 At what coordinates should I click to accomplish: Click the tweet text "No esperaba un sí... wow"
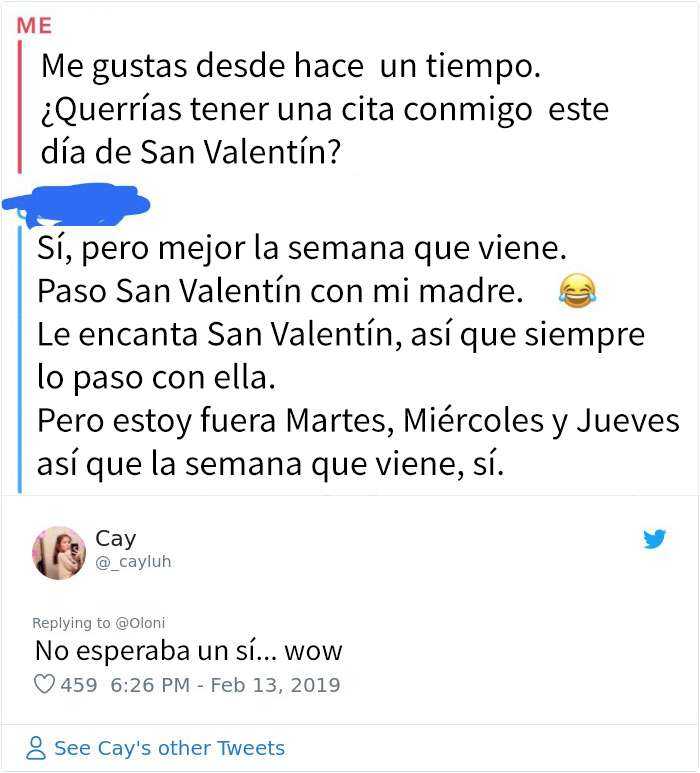click(x=188, y=651)
